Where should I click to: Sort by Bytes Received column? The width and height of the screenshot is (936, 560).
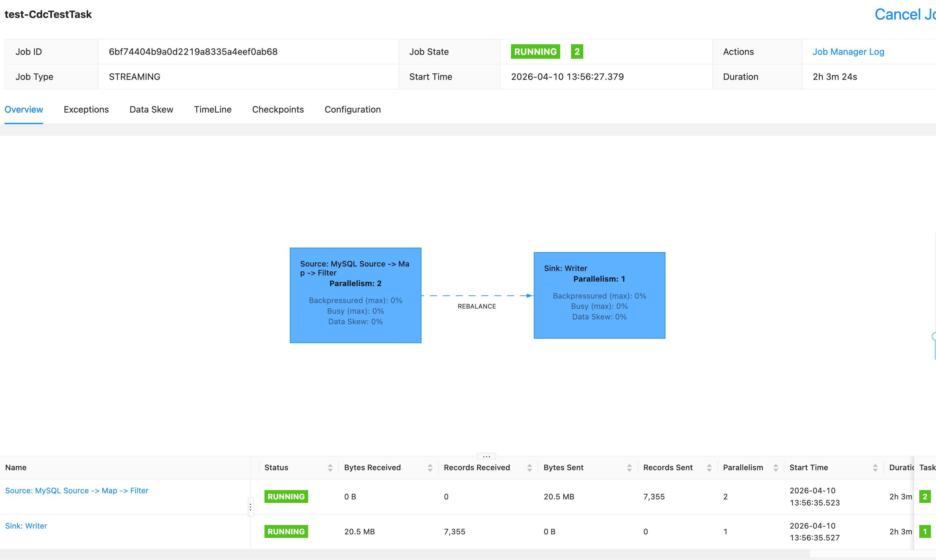[x=430, y=468]
